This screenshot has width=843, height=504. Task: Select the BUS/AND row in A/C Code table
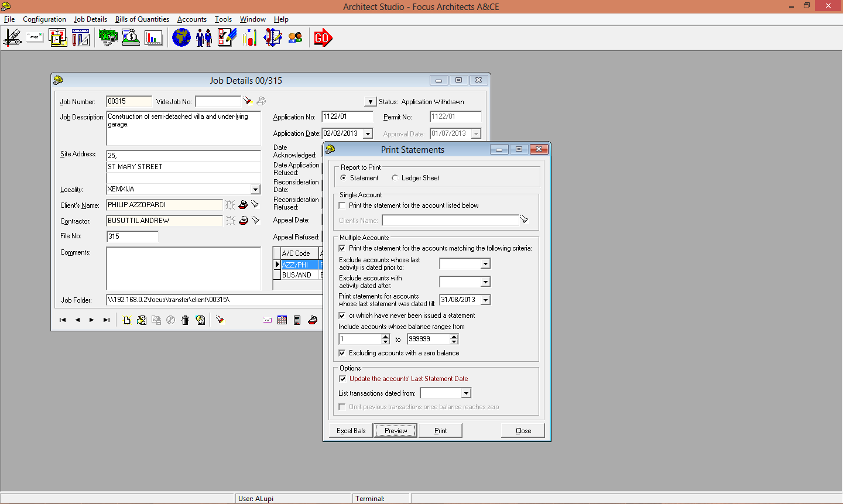point(299,275)
